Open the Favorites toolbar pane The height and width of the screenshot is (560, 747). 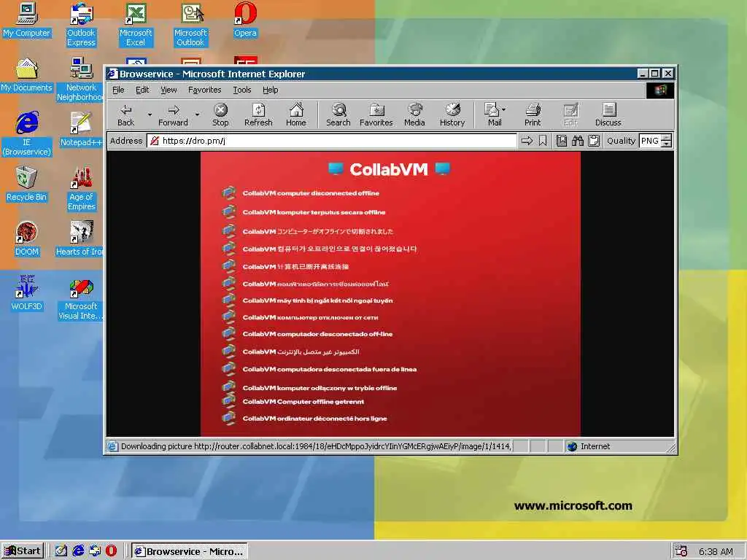(x=376, y=115)
